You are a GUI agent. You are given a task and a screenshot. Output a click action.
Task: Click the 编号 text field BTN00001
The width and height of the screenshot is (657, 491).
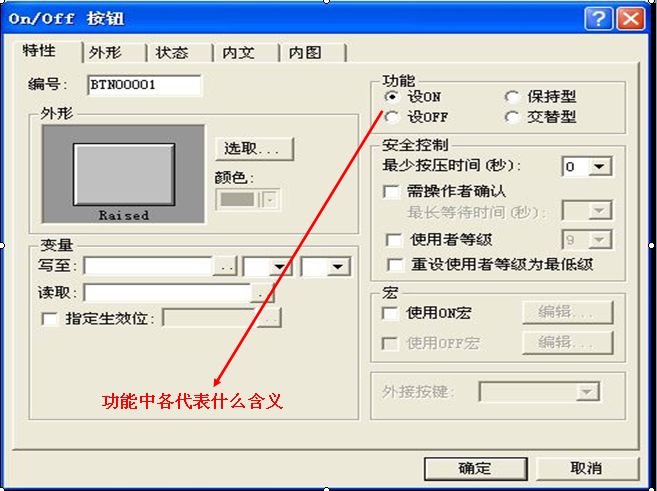144,85
